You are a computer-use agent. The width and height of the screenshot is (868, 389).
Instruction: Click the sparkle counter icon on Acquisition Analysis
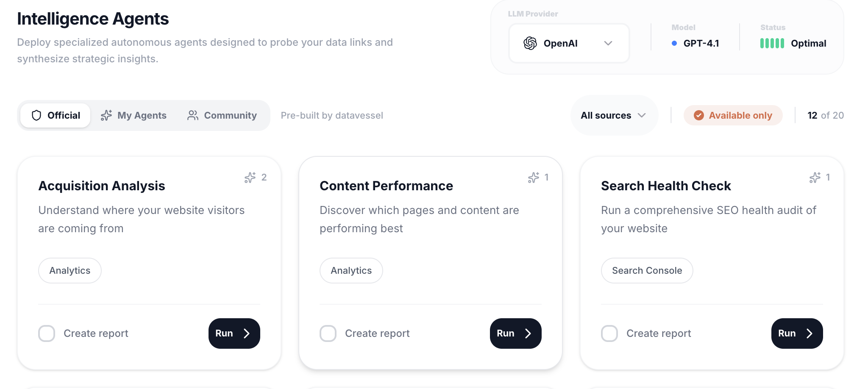tap(250, 178)
